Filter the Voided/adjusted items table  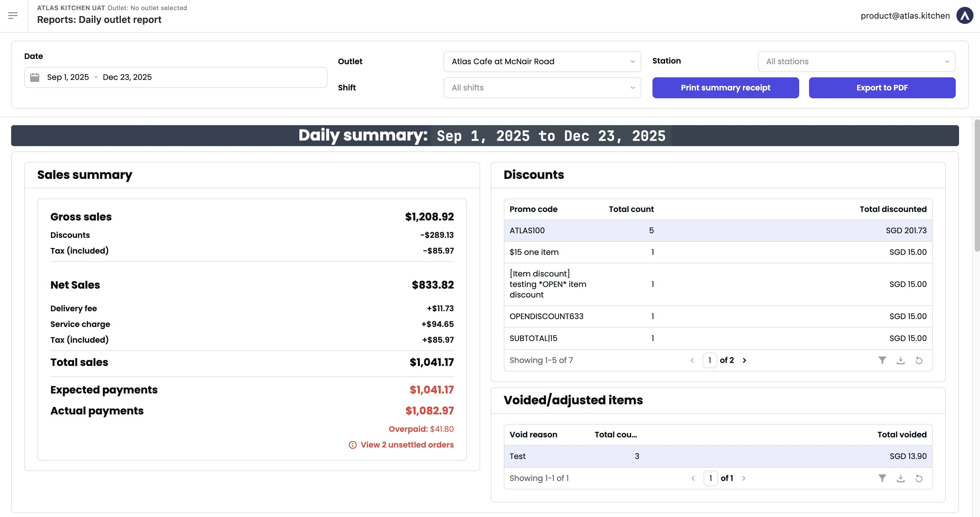point(882,478)
